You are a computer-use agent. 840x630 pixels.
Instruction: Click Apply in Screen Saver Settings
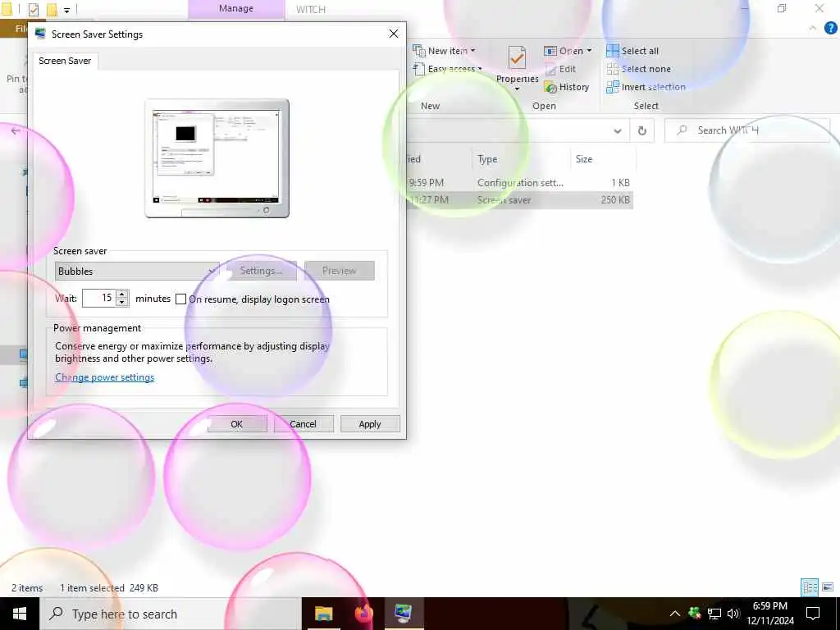click(370, 424)
